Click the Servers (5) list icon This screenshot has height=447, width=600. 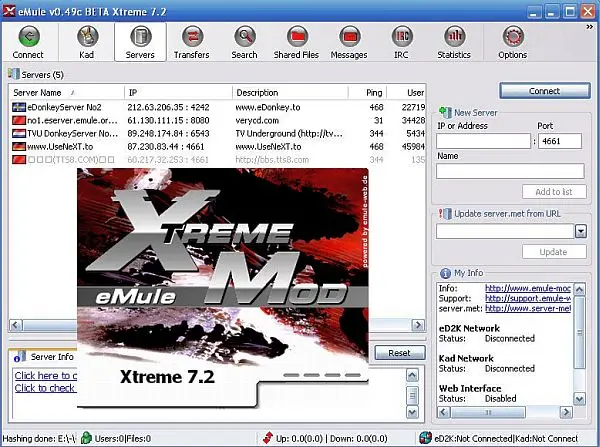(x=13, y=74)
